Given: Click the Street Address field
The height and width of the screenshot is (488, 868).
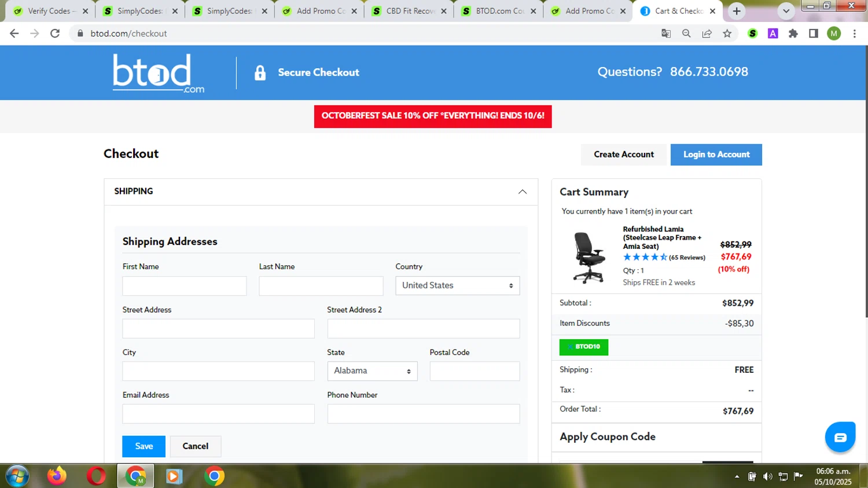Looking at the screenshot, I should coord(218,329).
